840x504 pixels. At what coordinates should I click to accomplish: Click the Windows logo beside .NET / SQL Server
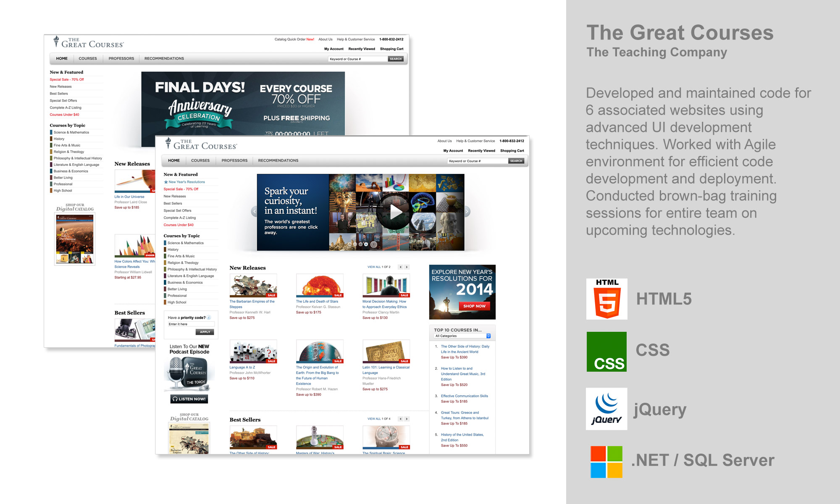(606, 462)
